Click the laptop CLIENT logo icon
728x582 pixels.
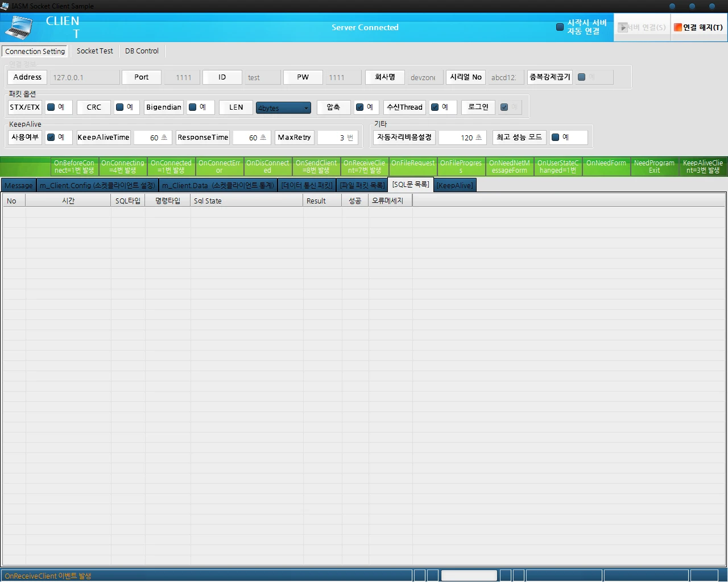pos(19,27)
